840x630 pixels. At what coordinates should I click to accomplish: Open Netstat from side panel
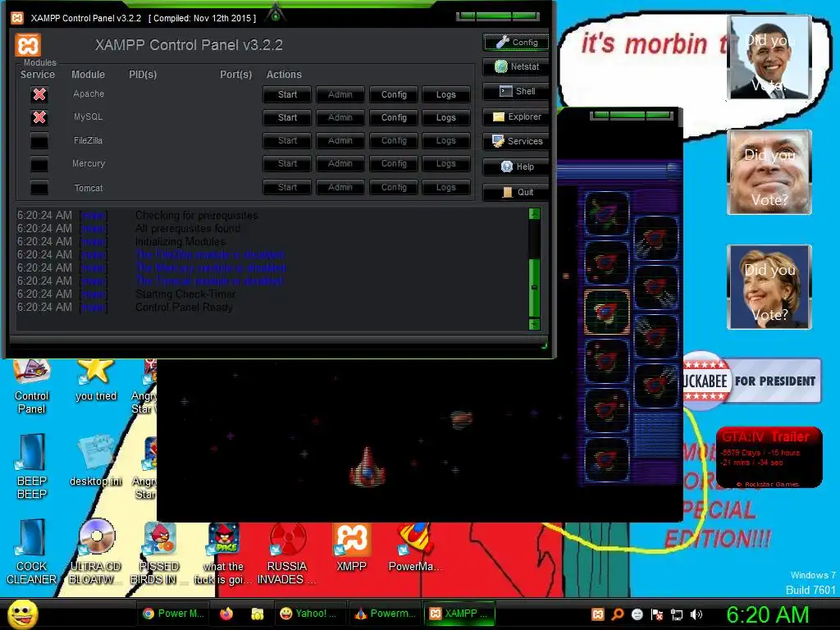(x=517, y=66)
